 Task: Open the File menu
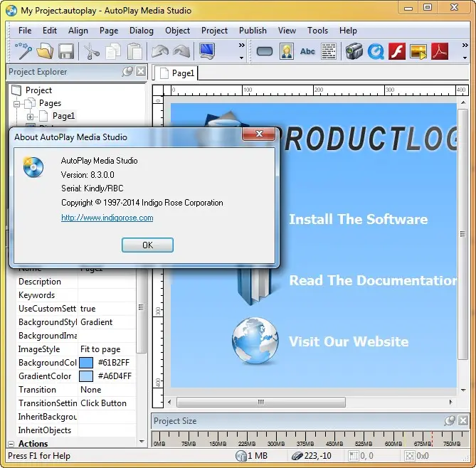(x=25, y=31)
